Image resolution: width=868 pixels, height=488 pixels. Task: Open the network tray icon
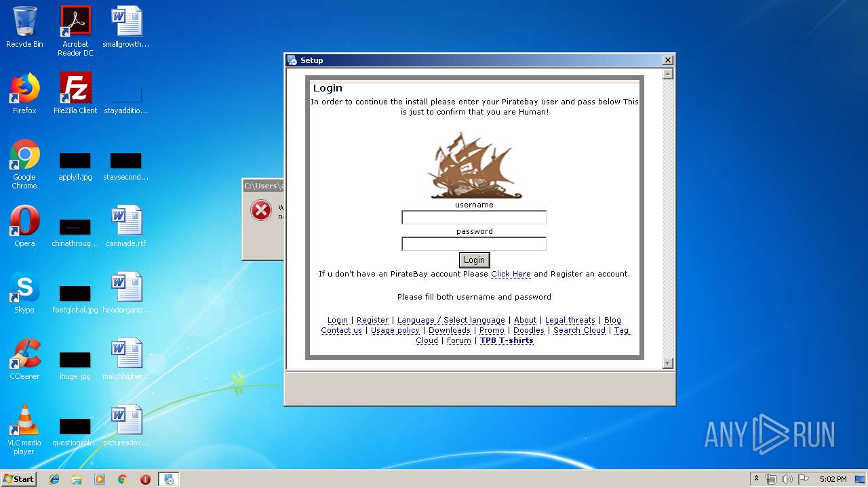(771, 479)
